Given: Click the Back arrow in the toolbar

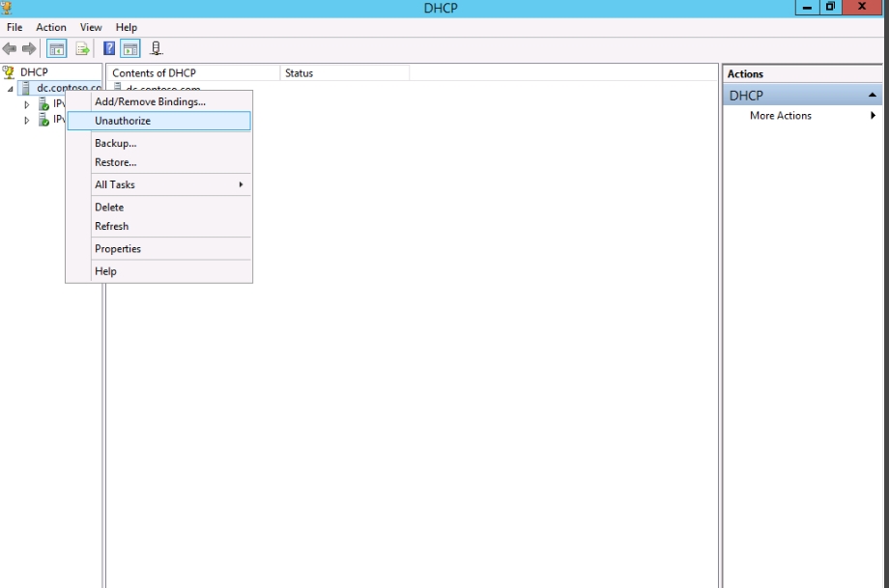Looking at the screenshot, I should pyautogui.click(x=10, y=49).
